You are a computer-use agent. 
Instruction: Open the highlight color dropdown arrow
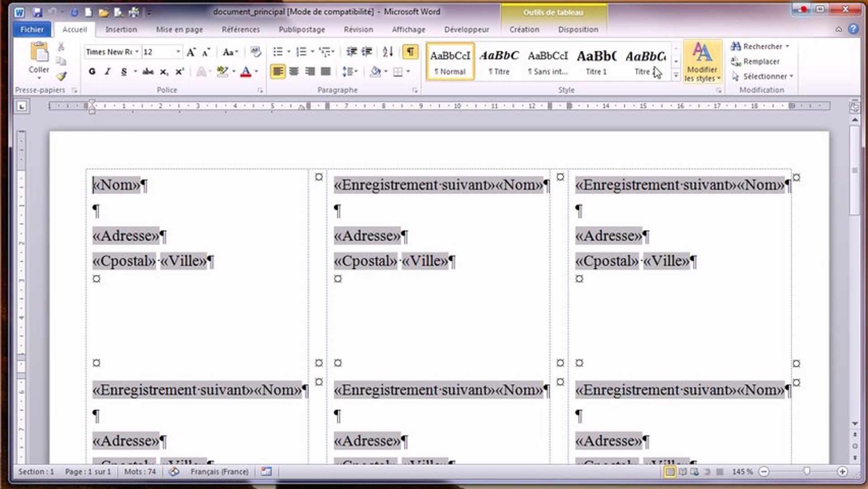234,72
